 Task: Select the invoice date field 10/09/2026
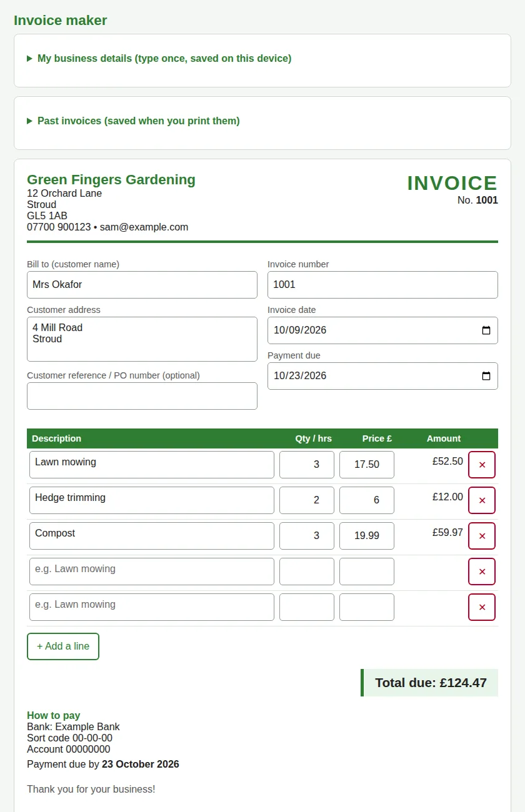(x=382, y=330)
